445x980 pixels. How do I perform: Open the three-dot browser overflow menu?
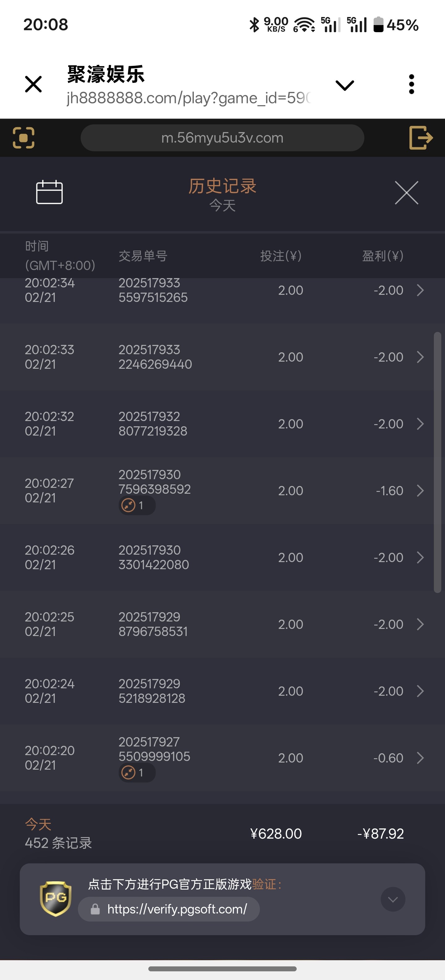point(411,84)
